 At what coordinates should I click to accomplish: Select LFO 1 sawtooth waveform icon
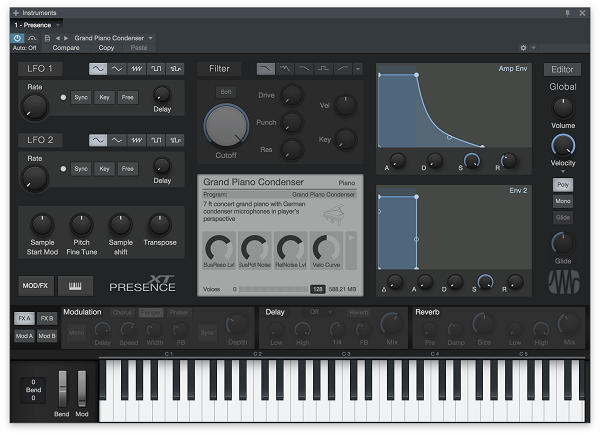[x=137, y=69]
